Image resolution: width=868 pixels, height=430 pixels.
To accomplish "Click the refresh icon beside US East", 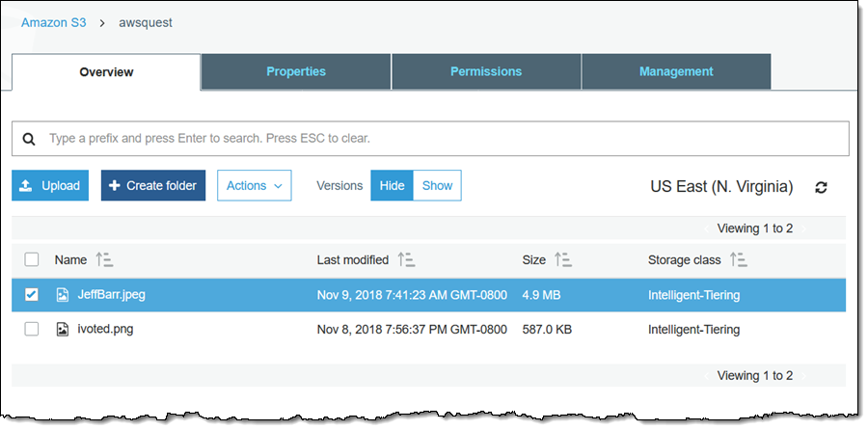I will [x=821, y=187].
